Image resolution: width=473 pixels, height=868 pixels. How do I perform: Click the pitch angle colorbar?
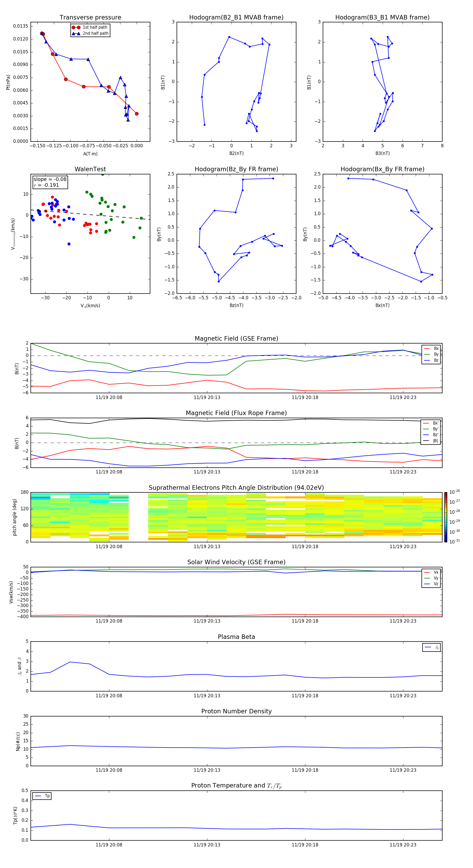tap(445, 517)
